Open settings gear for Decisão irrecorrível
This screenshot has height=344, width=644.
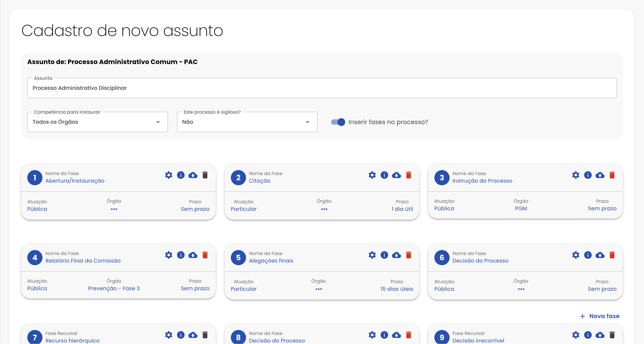[x=576, y=335]
